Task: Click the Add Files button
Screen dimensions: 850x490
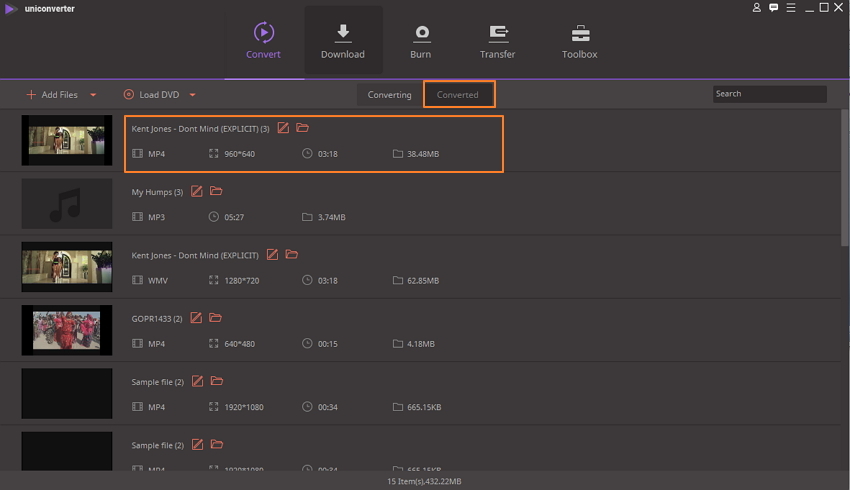Action: 52,95
